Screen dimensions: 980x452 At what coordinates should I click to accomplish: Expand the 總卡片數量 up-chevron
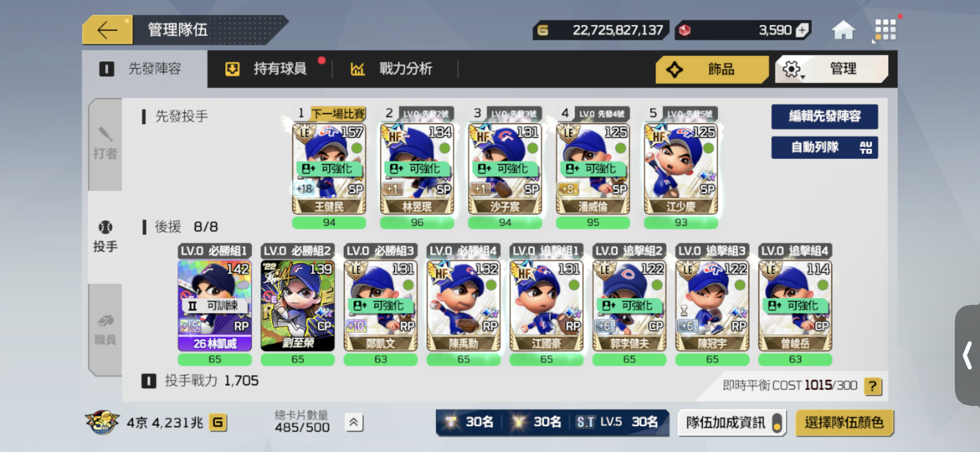click(x=354, y=422)
